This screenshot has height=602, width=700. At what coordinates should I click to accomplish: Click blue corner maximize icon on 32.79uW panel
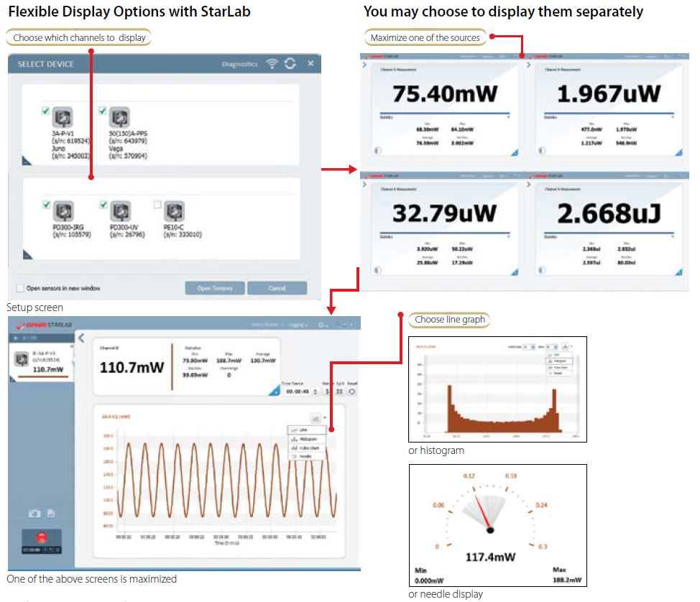(x=515, y=272)
